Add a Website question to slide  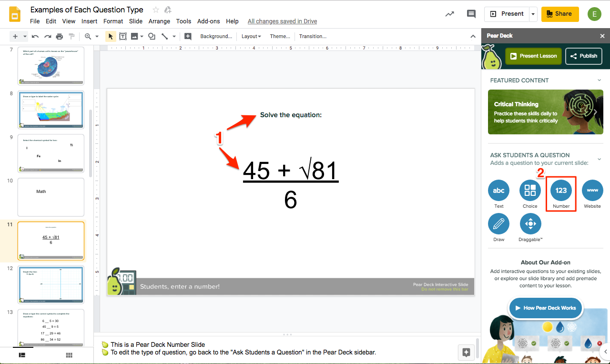pyautogui.click(x=592, y=191)
